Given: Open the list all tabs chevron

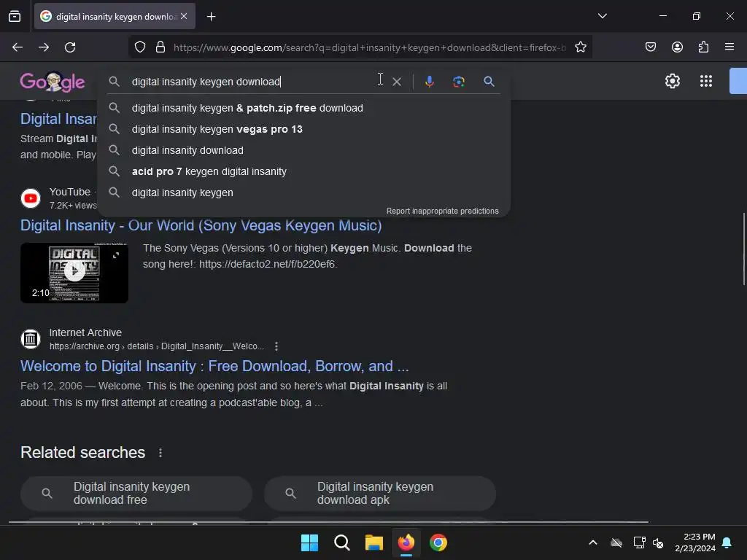Looking at the screenshot, I should click(x=602, y=16).
